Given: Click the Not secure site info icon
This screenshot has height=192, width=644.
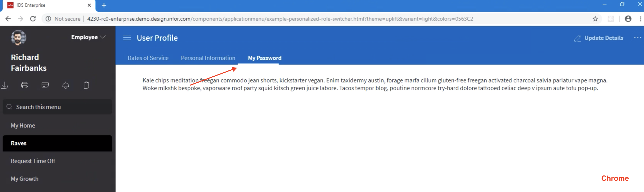Looking at the screenshot, I should pyautogui.click(x=48, y=19).
